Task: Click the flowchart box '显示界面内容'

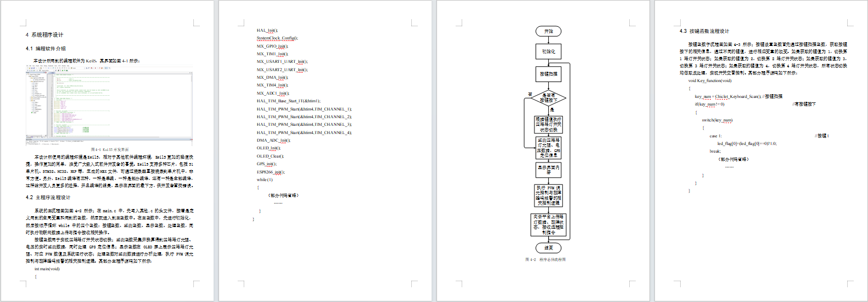Action: [x=549, y=170]
